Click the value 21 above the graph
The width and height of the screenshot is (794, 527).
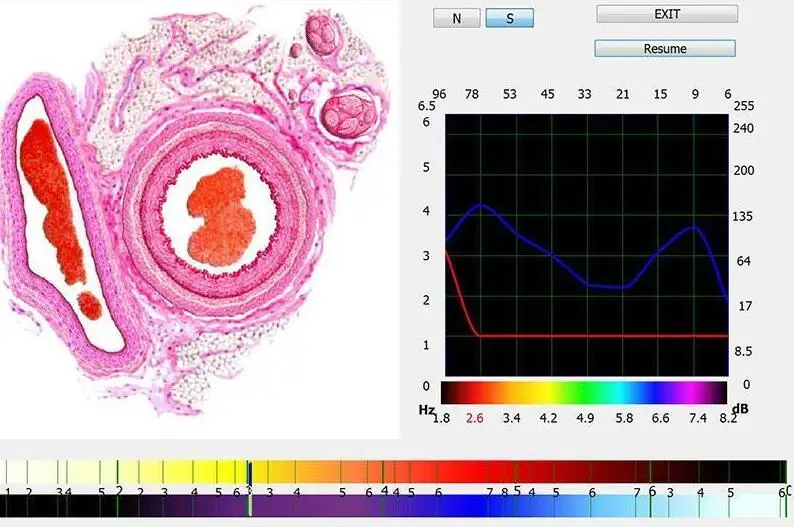[x=622, y=94]
